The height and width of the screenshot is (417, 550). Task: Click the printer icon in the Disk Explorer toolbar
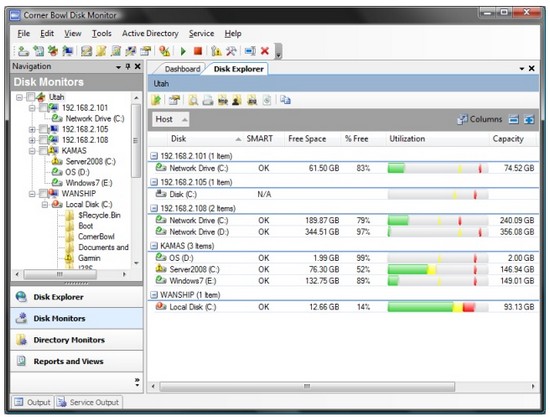pos(208,100)
